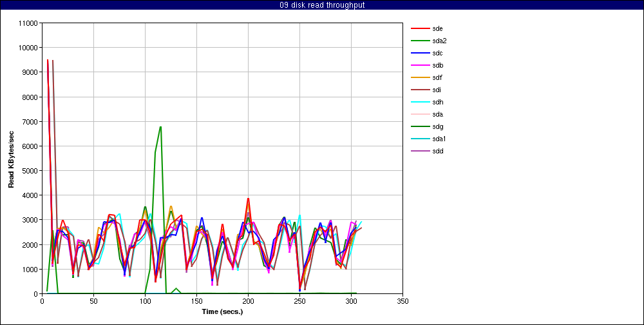
Task: Click the "09 disk read throughput" title
Action: coord(322,5)
